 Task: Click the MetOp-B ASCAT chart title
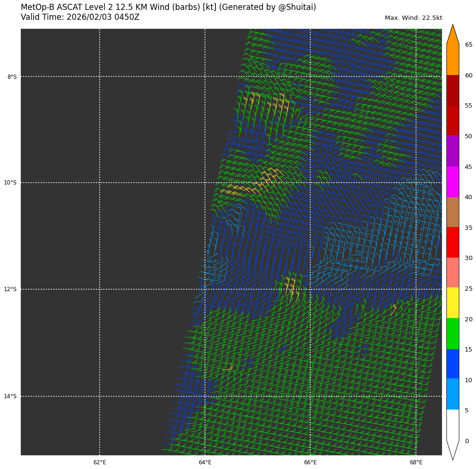tap(168, 8)
